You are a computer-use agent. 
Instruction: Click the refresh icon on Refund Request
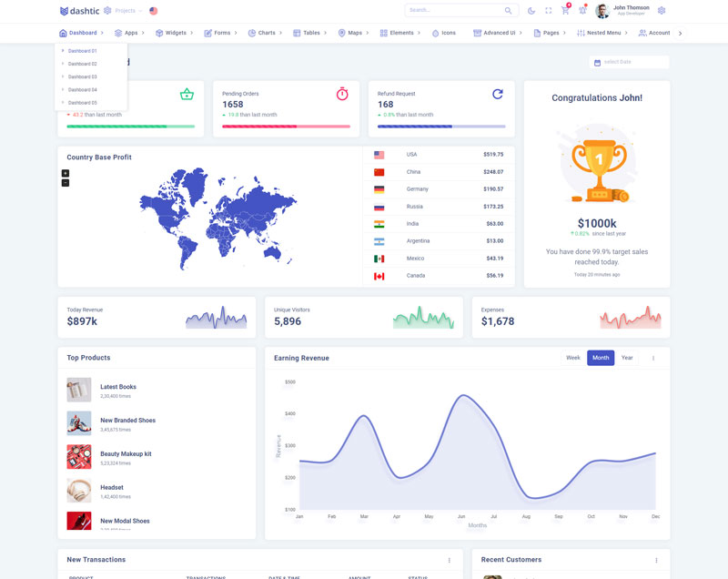click(498, 95)
